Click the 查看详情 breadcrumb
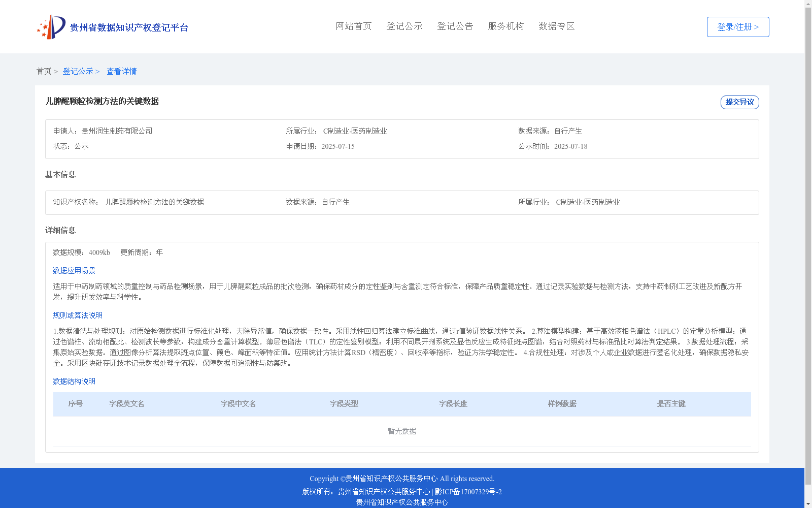 [121, 71]
